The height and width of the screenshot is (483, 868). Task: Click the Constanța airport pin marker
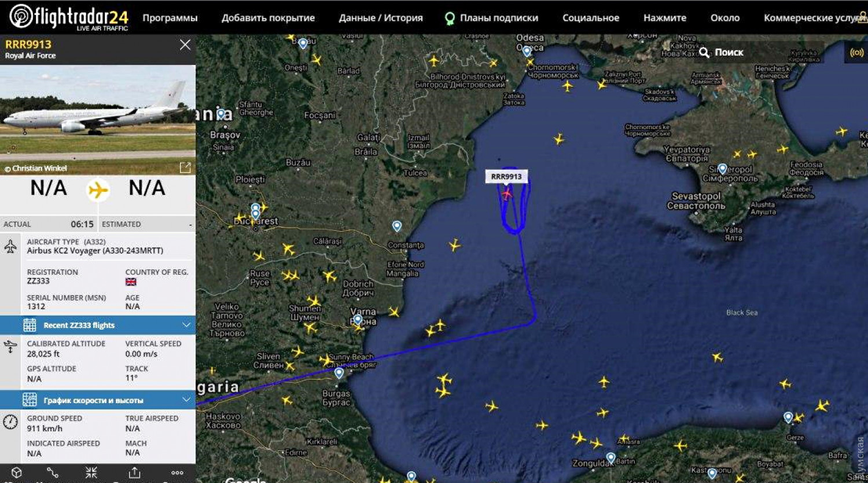click(397, 226)
